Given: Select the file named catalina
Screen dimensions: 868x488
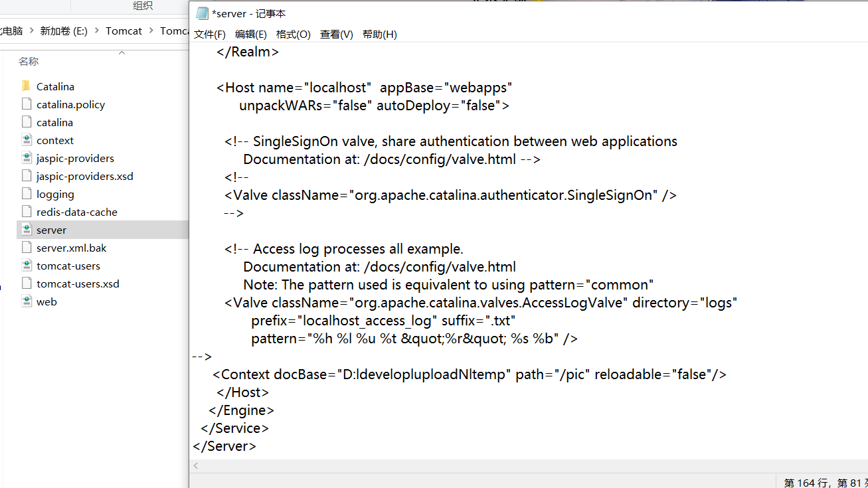Looking at the screenshot, I should coord(54,122).
